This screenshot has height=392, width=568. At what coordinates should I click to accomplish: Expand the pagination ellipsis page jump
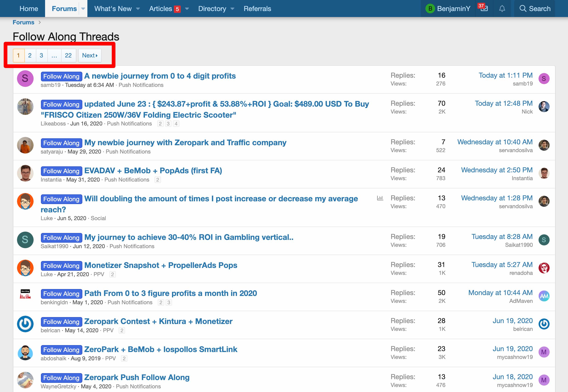54,56
